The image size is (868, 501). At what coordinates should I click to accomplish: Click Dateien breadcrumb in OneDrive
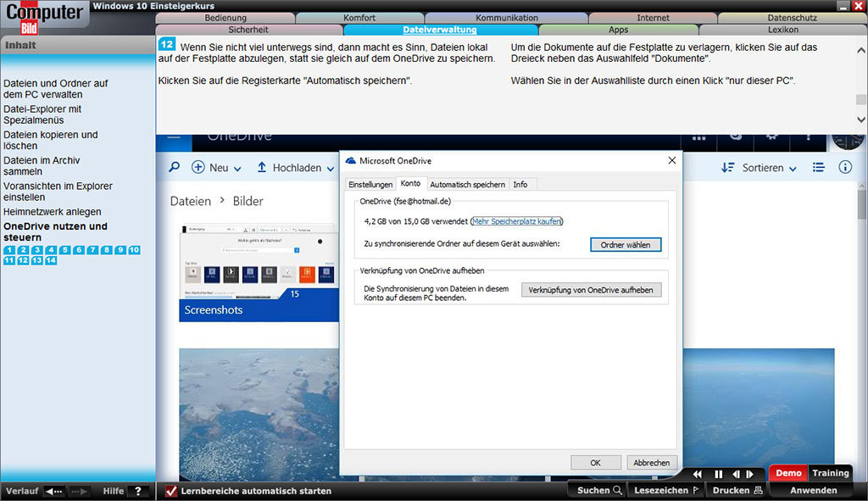pos(191,201)
